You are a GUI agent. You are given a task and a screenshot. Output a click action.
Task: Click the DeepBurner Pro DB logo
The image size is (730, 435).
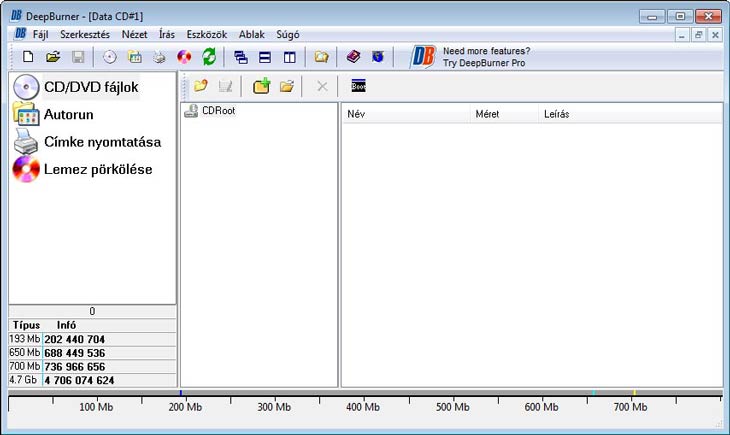click(x=423, y=57)
